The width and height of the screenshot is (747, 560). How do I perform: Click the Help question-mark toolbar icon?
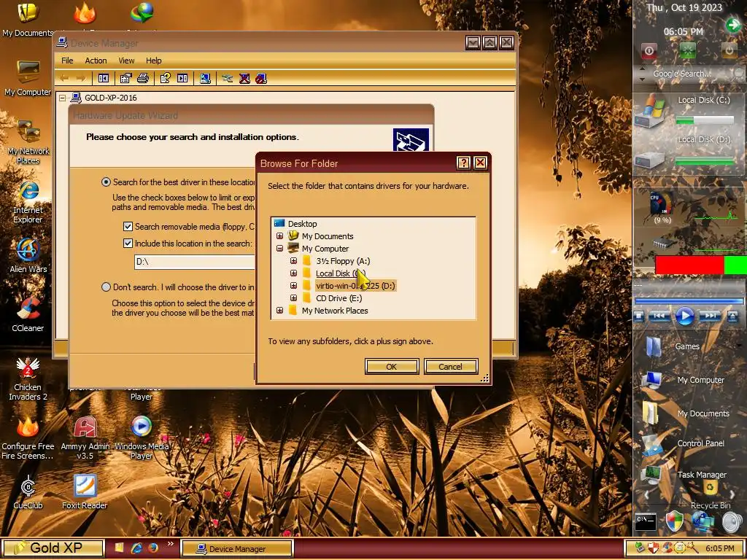[166, 78]
